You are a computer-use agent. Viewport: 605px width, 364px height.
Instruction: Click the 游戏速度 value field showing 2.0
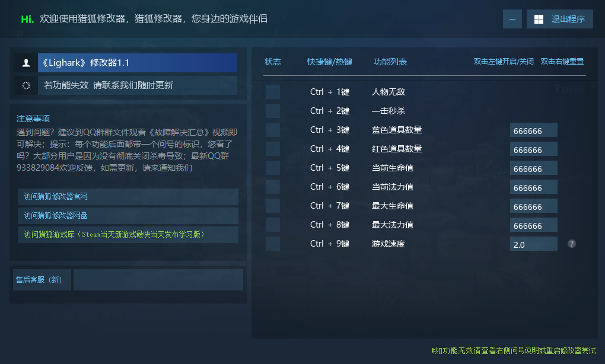[x=534, y=244]
